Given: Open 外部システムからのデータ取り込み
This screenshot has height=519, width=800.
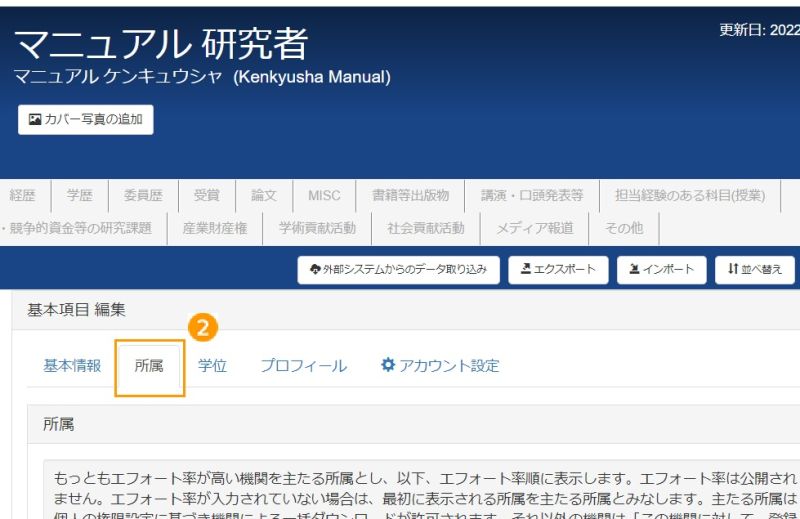Looking at the screenshot, I should [398, 269].
